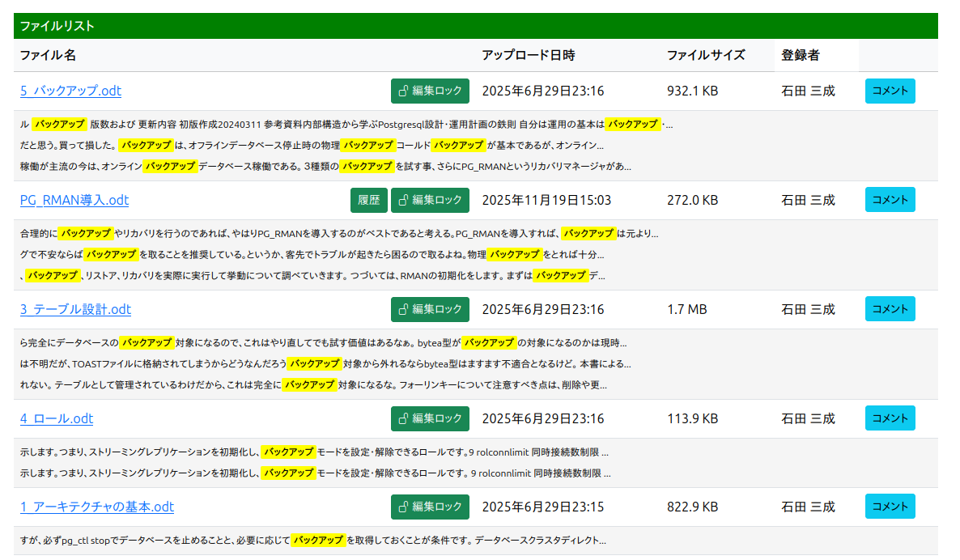
Task: Click the アップロード日時 column header
Action: pos(529,55)
